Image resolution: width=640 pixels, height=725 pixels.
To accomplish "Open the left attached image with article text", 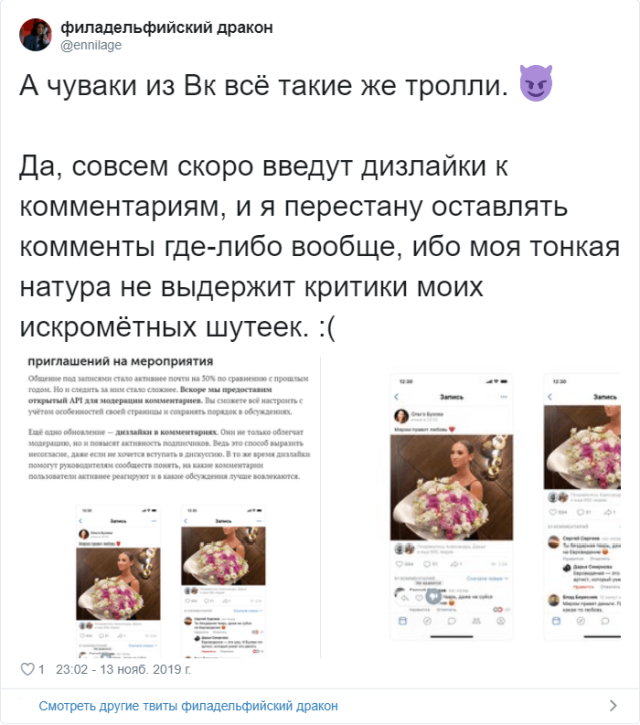I will [169, 507].
